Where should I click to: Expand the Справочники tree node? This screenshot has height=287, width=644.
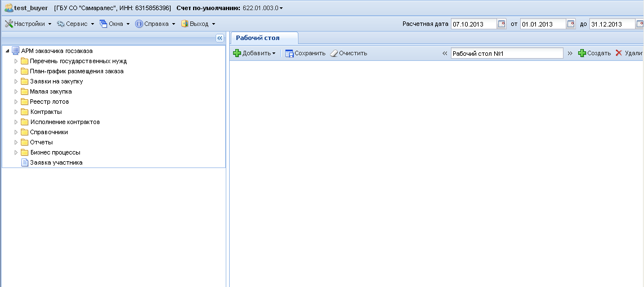click(x=16, y=132)
